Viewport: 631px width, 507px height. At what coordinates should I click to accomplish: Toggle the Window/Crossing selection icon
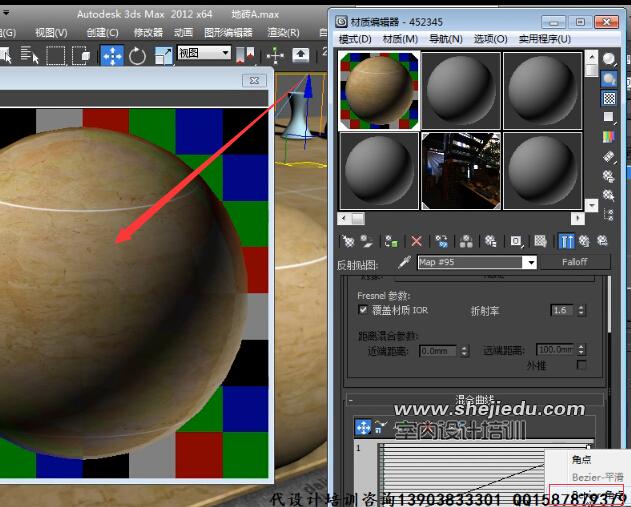[81, 56]
